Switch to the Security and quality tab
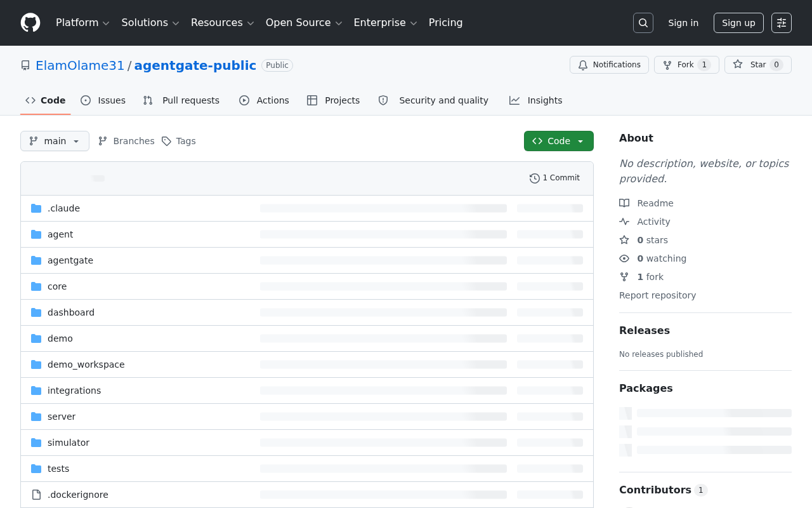 433,100
